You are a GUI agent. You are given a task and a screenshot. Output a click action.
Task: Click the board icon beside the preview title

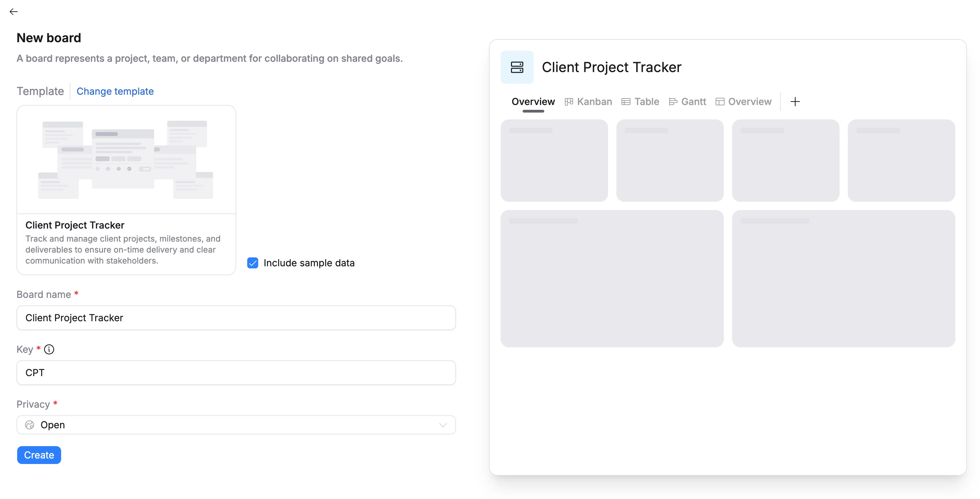coord(517,67)
